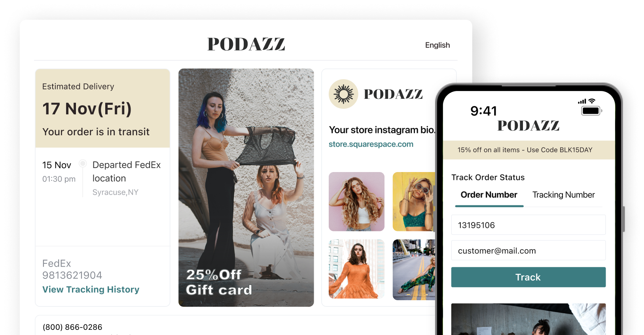Screen dimensions: 644x335
Task: Click the phone Wi-Fi signal icon
Action: [x=592, y=101]
